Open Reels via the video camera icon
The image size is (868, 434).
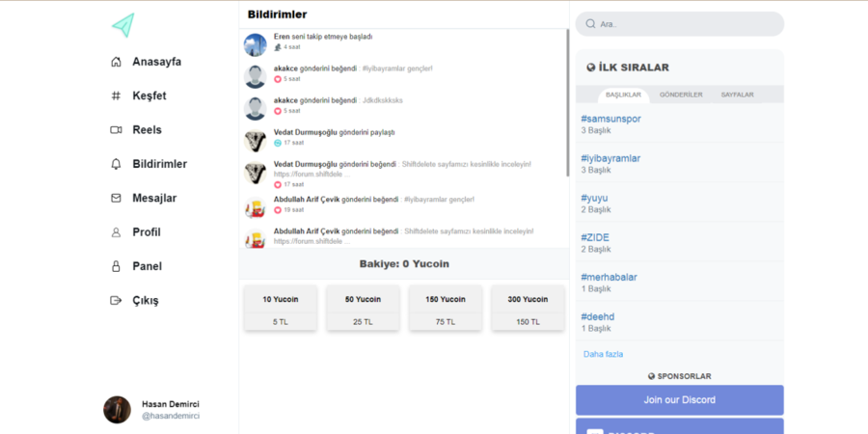tap(116, 130)
